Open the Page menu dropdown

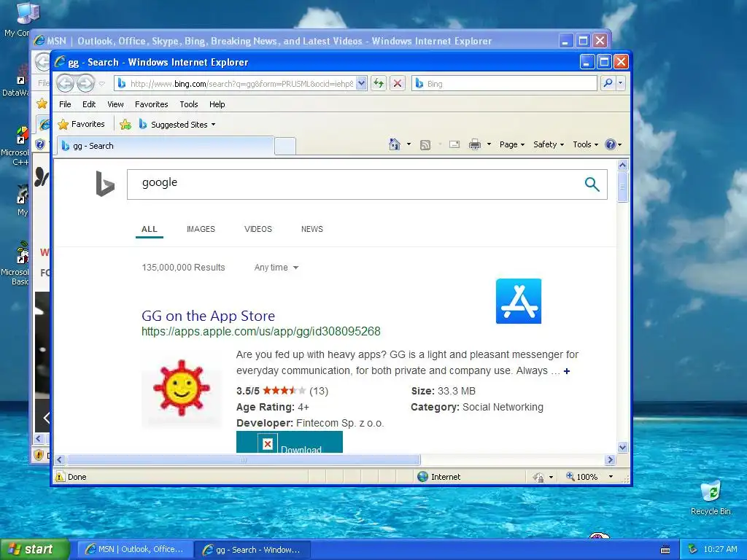[x=512, y=144]
